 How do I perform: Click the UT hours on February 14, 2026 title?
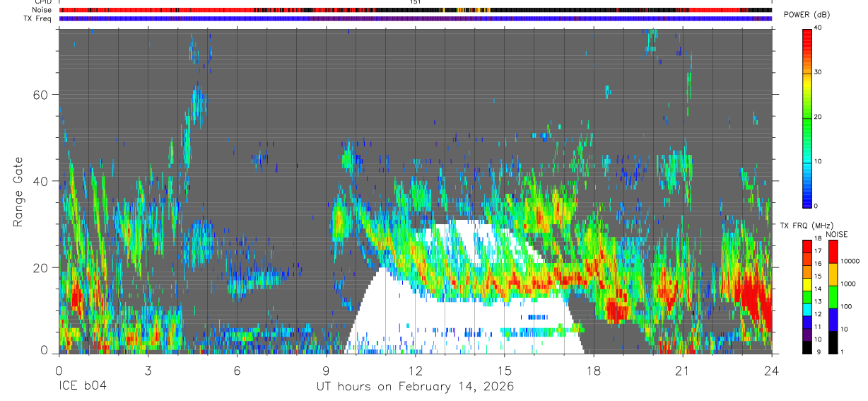click(x=415, y=387)
